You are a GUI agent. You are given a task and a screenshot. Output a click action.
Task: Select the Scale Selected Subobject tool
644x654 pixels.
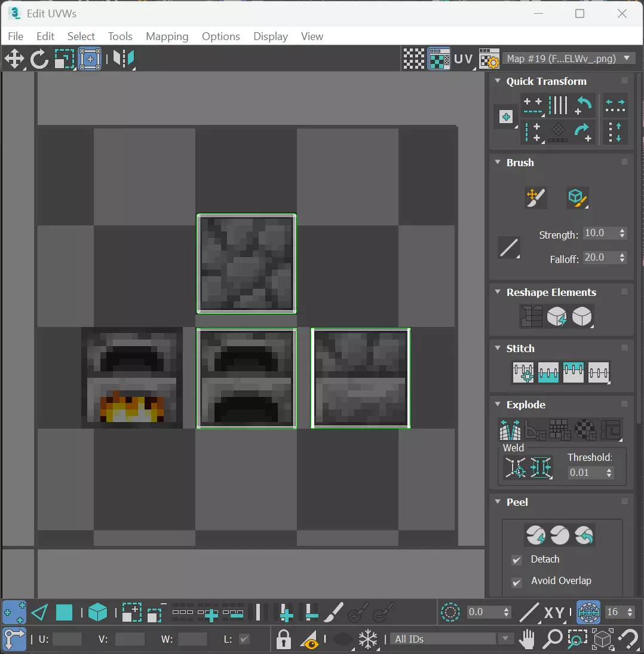(64, 59)
